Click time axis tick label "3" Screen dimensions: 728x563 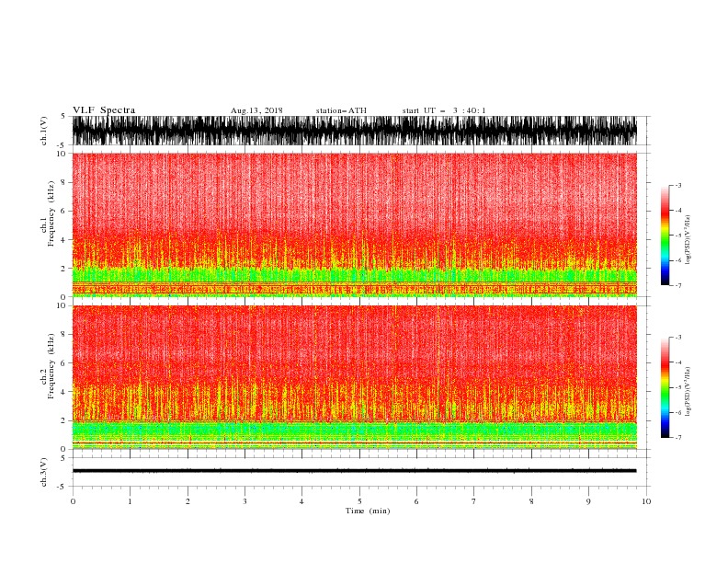point(245,501)
